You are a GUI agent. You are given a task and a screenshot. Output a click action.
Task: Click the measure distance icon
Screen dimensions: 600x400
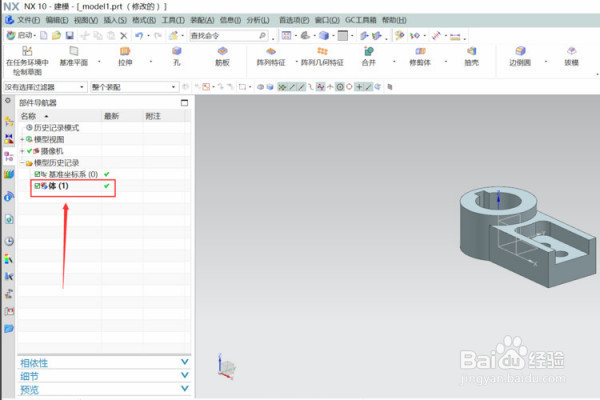(455, 36)
